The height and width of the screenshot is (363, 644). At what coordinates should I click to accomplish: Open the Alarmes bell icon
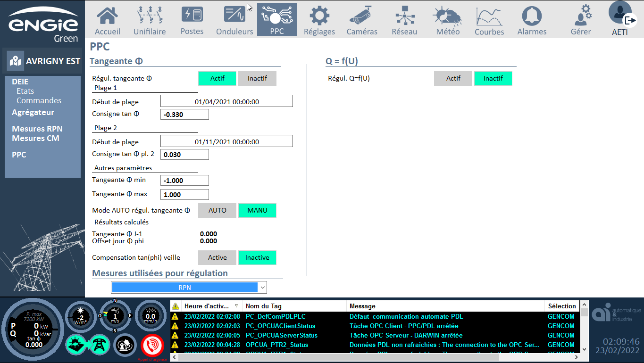532,20
